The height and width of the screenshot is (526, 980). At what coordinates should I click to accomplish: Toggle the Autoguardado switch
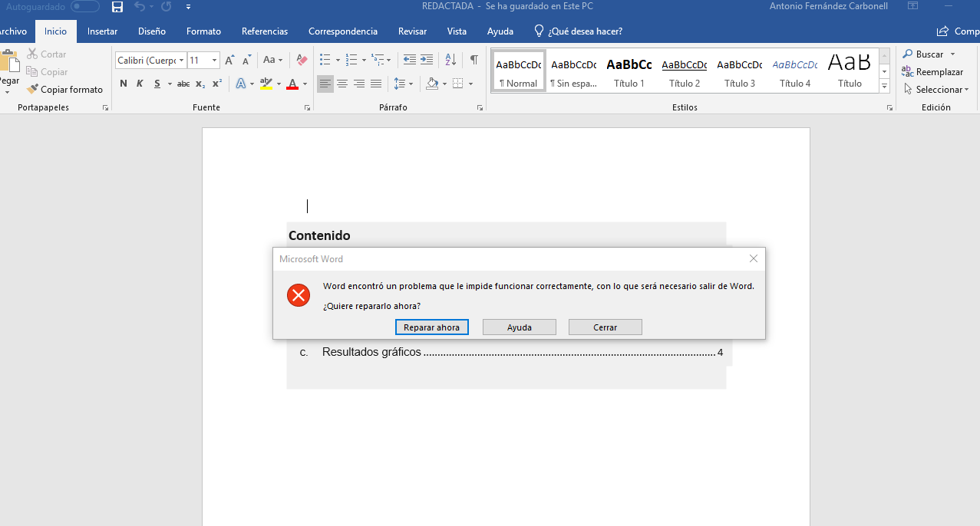[85, 7]
